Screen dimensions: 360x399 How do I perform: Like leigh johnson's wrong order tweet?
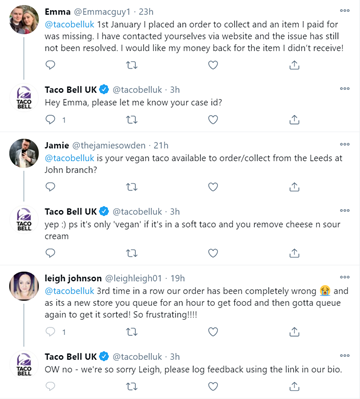pyautogui.click(x=213, y=332)
